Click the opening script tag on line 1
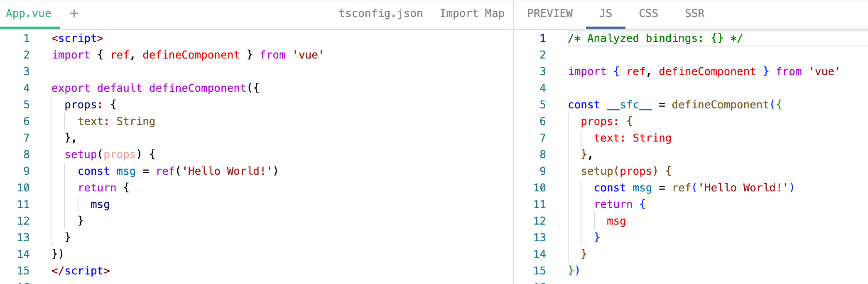 (78, 38)
